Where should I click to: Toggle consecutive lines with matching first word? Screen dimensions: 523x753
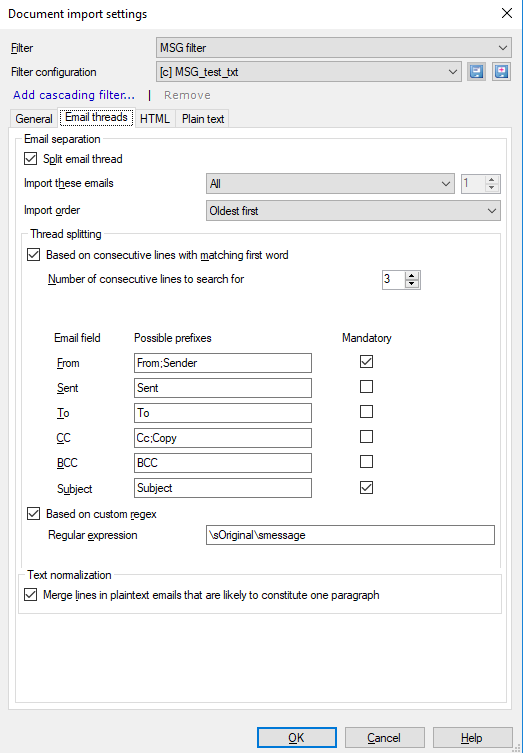[34, 255]
